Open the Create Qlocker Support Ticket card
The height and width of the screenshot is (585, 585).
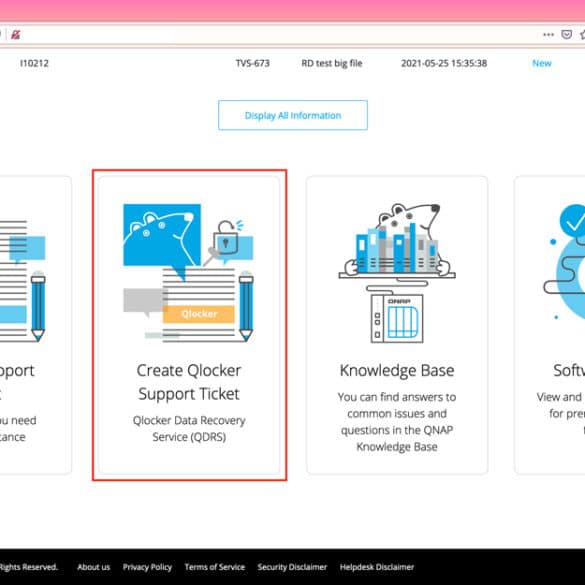[x=189, y=325]
